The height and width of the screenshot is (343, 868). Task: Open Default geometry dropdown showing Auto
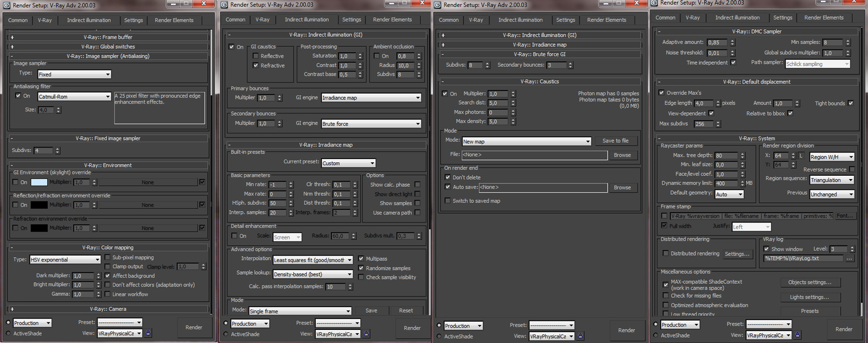tap(729, 194)
